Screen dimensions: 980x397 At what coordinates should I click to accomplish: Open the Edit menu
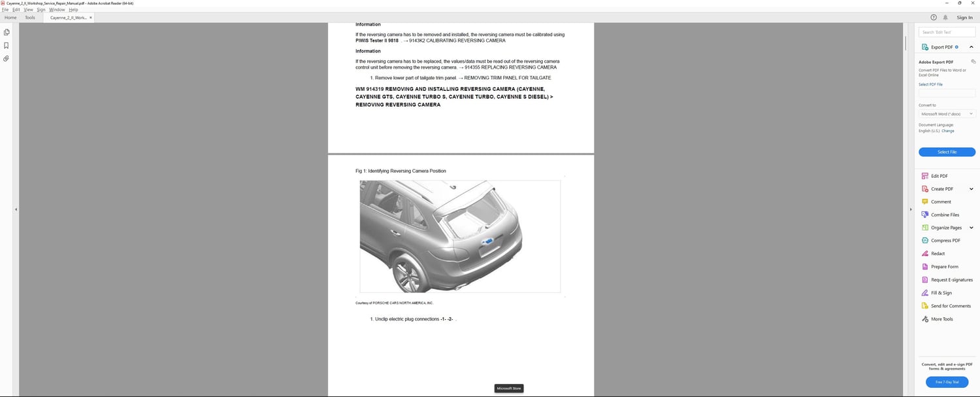[x=16, y=10]
